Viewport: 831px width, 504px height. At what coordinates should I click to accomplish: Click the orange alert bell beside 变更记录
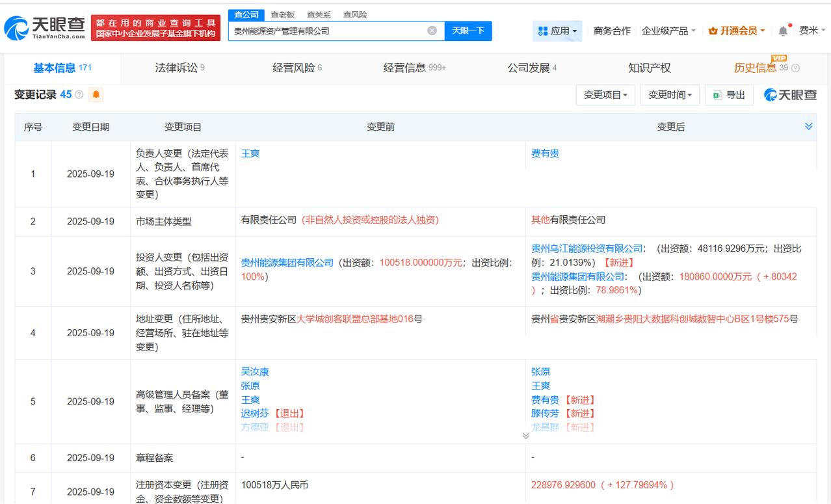click(x=96, y=95)
